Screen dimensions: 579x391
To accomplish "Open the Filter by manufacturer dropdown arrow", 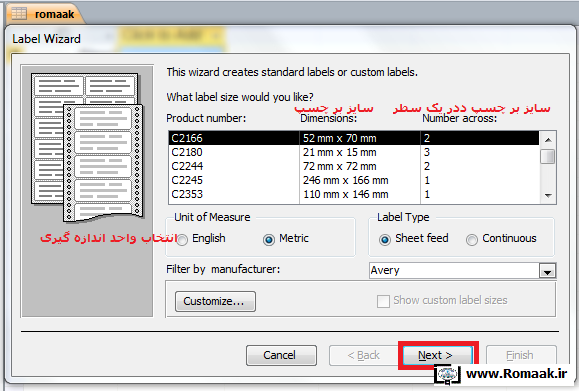I will click(547, 271).
